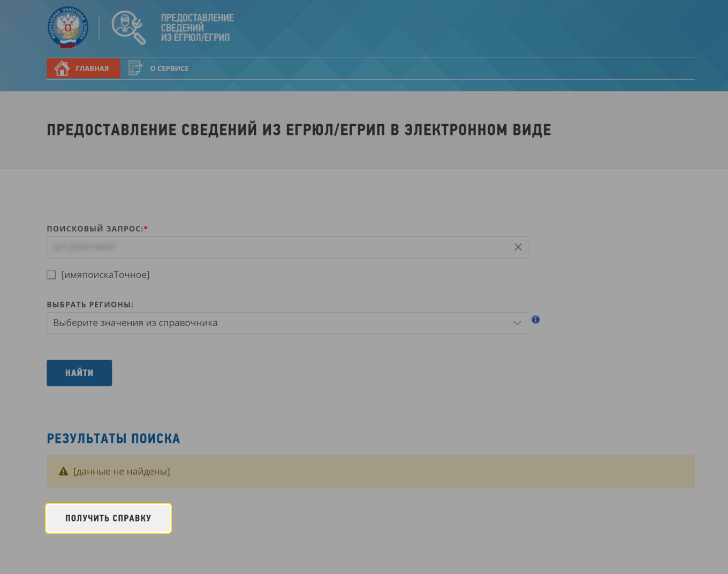This screenshot has width=728, height=574.
Task: Click ПОЛУЧИТЬ СПРАВКУ to request a certificate
Action: pyautogui.click(x=109, y=518)
